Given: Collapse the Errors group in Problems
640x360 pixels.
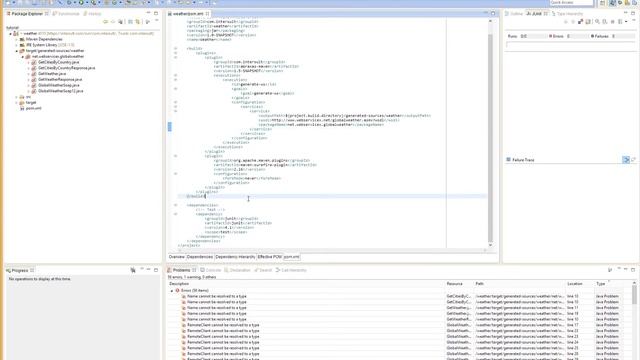Looking at the screenshot, I should coord(172,291).
